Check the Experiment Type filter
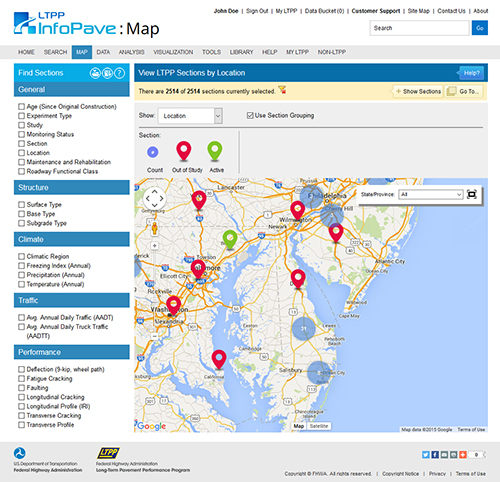The height and width of the screenshot is (482, 500). 22,116
